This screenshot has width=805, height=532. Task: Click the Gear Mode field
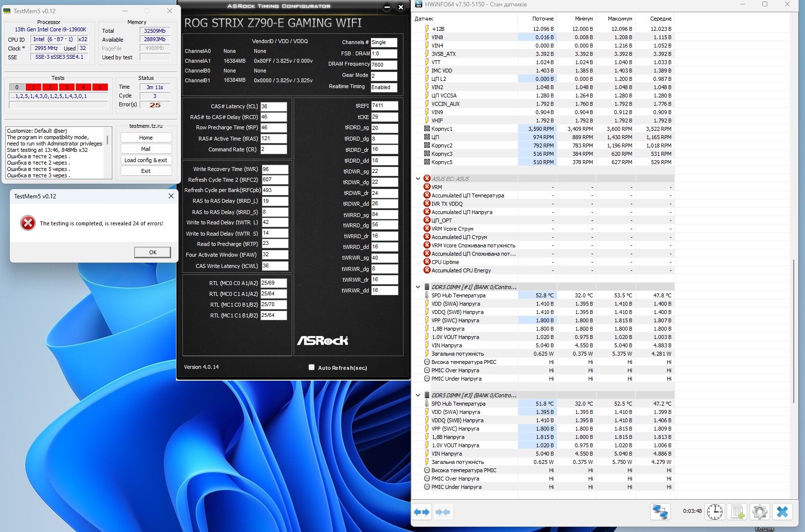pyautogui.click(x=384, y=76)
